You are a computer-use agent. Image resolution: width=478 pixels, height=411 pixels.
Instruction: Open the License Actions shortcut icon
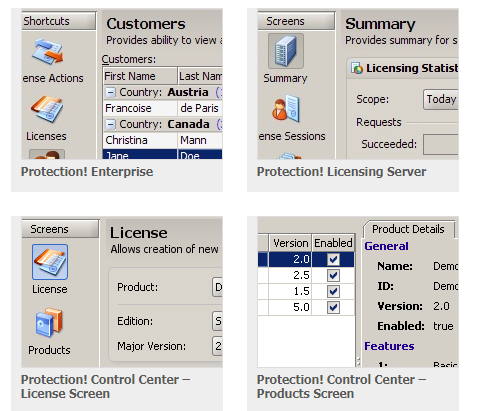[48, 52]
